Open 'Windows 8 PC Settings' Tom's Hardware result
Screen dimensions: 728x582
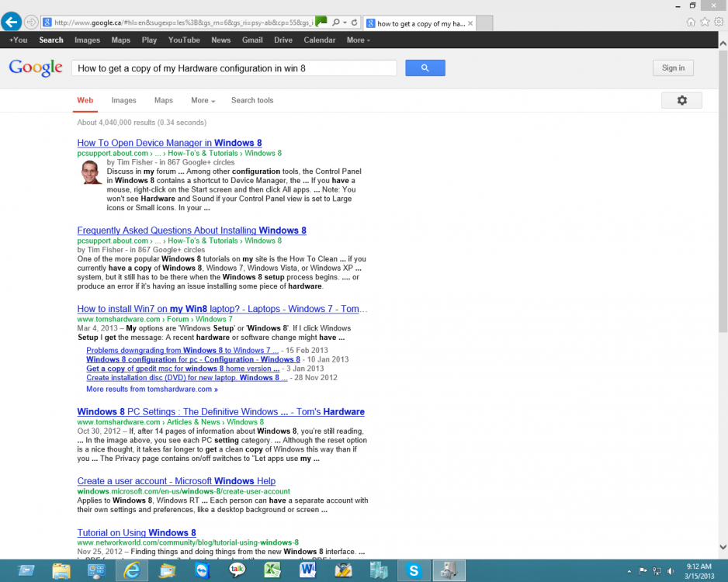pyautogui.click(x=221, y=412)
